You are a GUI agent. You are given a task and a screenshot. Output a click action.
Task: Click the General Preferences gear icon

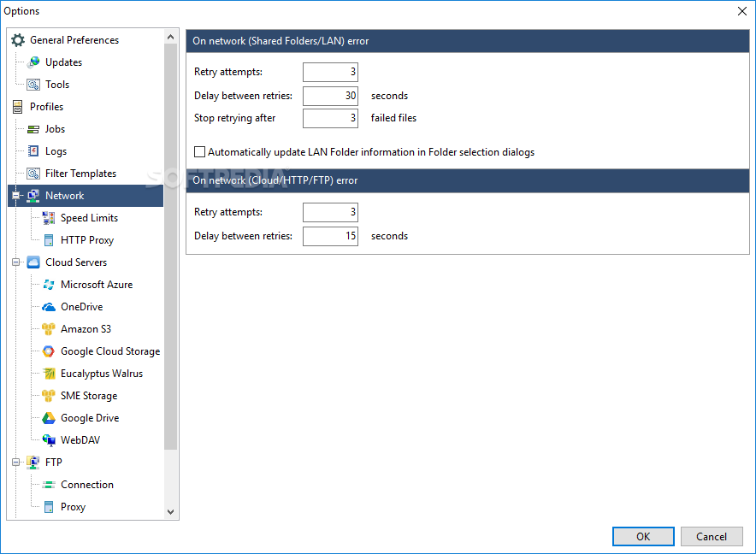pyautogui.click(x=18, y=40)
